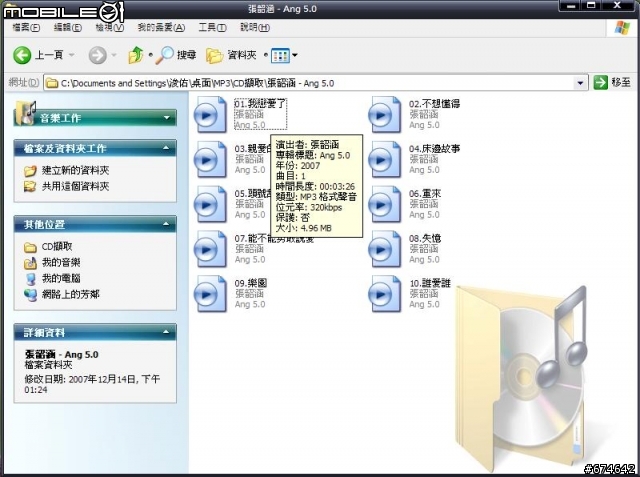Click the views layout icon
Screen dimensions: 640x477
280,55
